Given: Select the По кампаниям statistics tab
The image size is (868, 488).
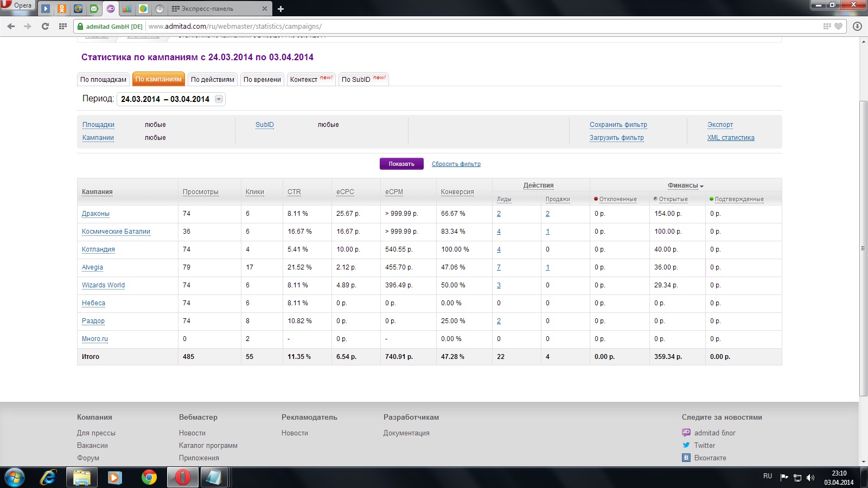Looking at the screenshot, I should [158, 79].
